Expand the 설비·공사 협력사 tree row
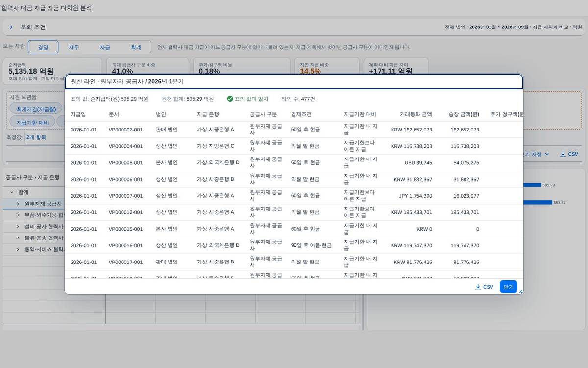This screenshot has width=588, height=368. [x=18, y=226]
